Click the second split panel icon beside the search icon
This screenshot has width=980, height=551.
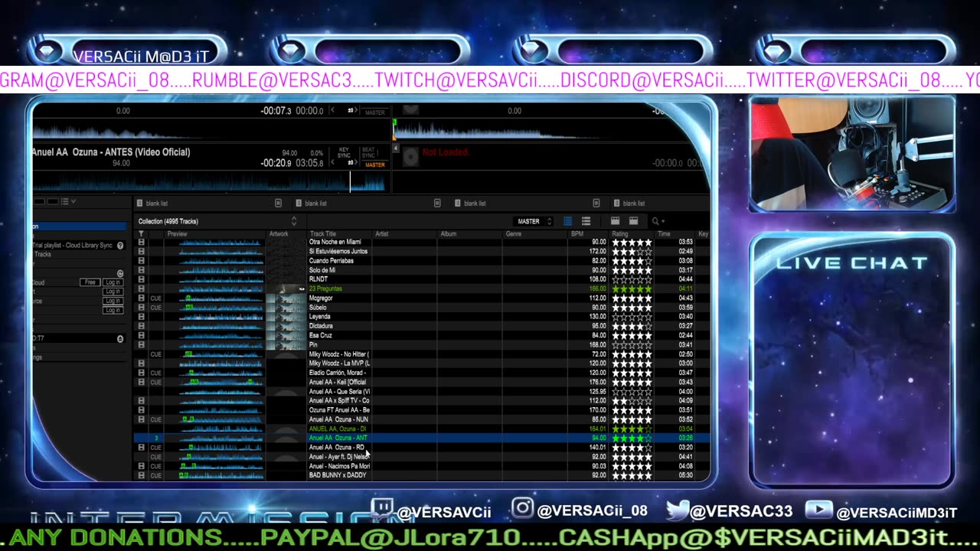[x=633, y=221]
